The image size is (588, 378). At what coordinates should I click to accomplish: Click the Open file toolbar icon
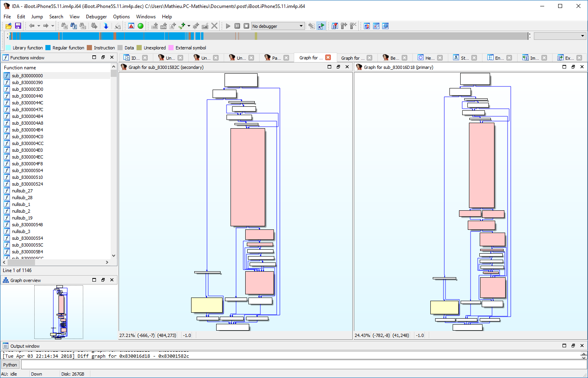click(x=8, y=26)
